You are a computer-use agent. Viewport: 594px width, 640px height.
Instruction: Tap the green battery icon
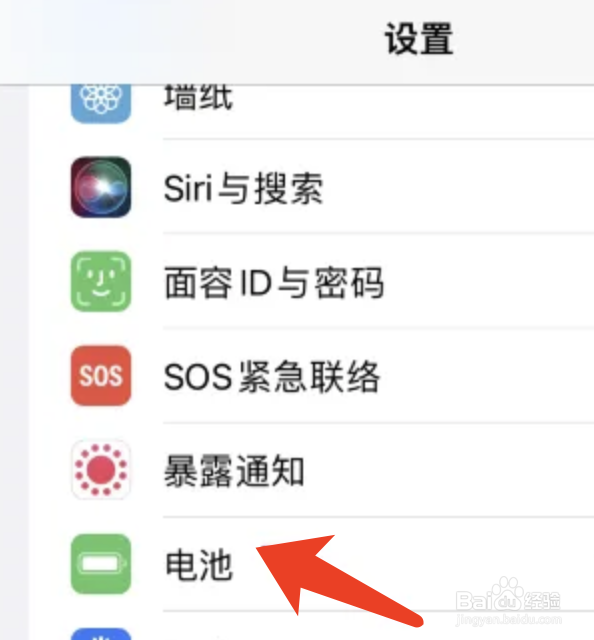click(101, 564)
